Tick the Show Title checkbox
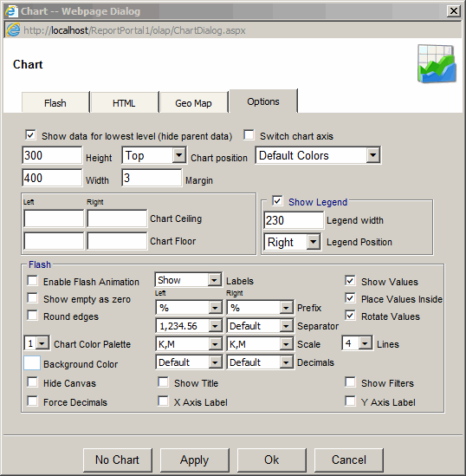Screen dimensions: 466x476 click(x=163, y=381)
